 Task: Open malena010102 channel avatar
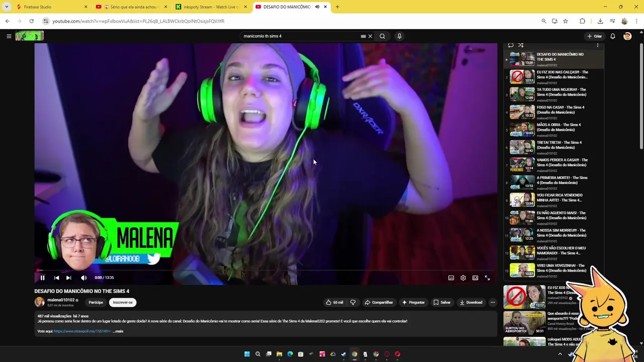(39, 302)
